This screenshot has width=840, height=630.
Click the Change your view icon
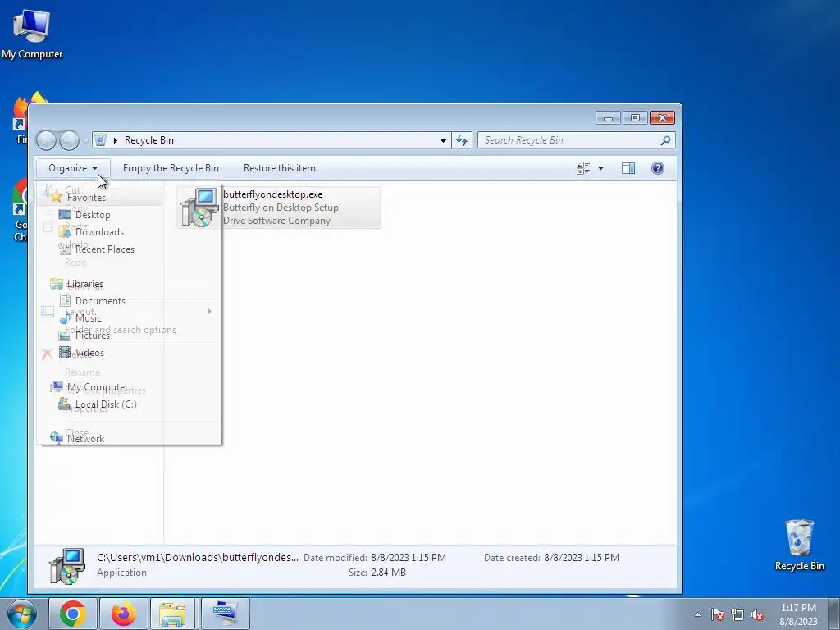[x=583, y=168]
